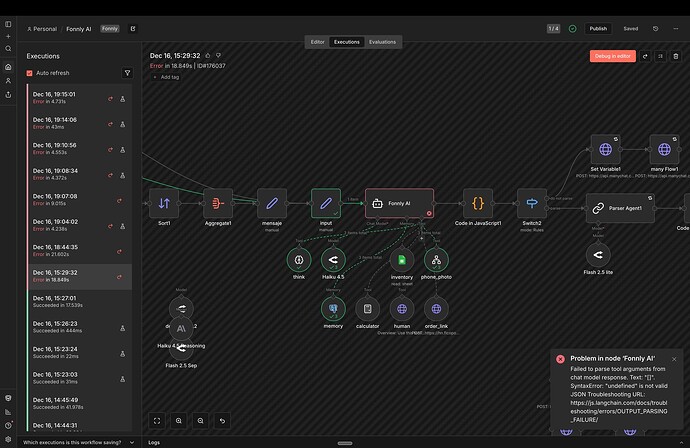Open execution Dec 16, 15:26:23
Screen dimensions: 690x448
80,327
